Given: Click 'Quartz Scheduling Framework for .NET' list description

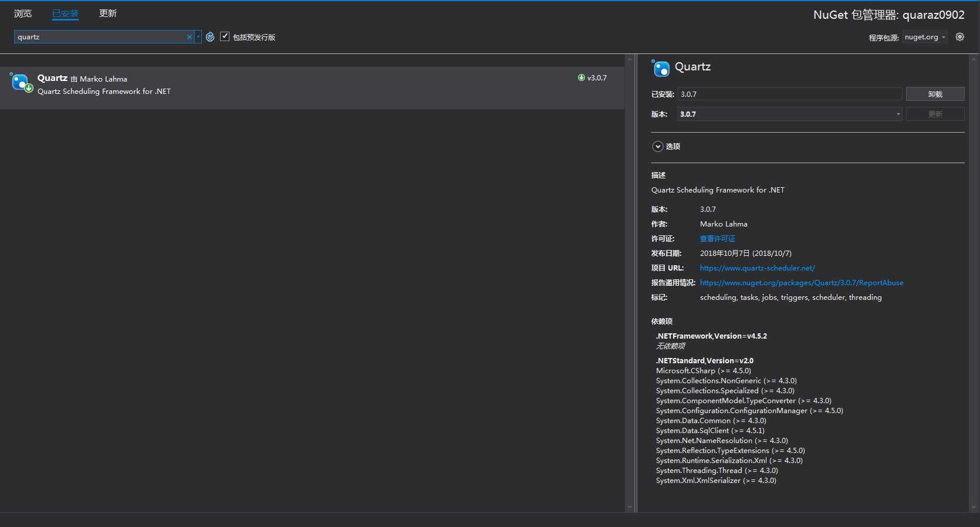Looking at the screenshot, I should point(104,92).
